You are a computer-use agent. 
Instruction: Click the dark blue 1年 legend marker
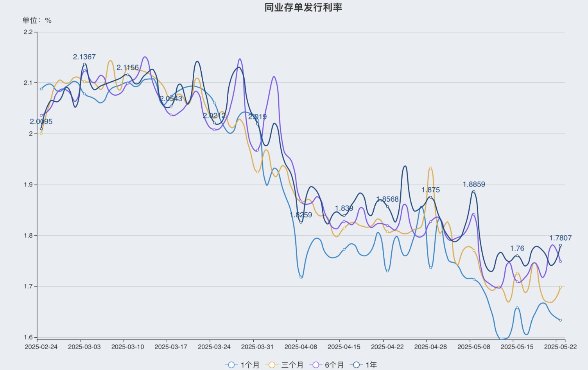click(x=356, y=365)
